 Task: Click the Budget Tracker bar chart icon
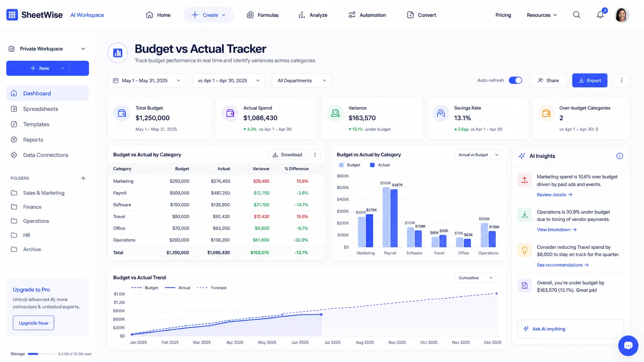click(117, 53)
